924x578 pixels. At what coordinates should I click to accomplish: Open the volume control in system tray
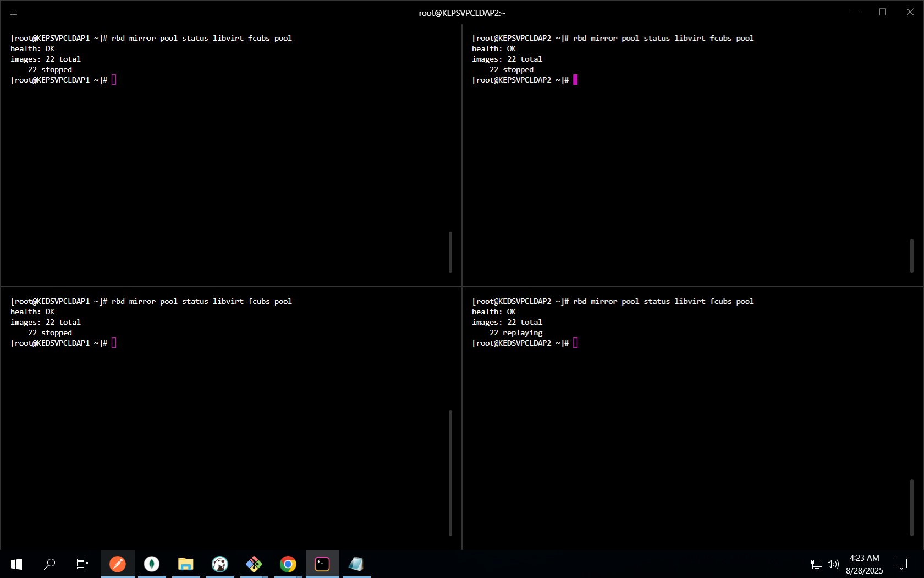tap(833, 564)
